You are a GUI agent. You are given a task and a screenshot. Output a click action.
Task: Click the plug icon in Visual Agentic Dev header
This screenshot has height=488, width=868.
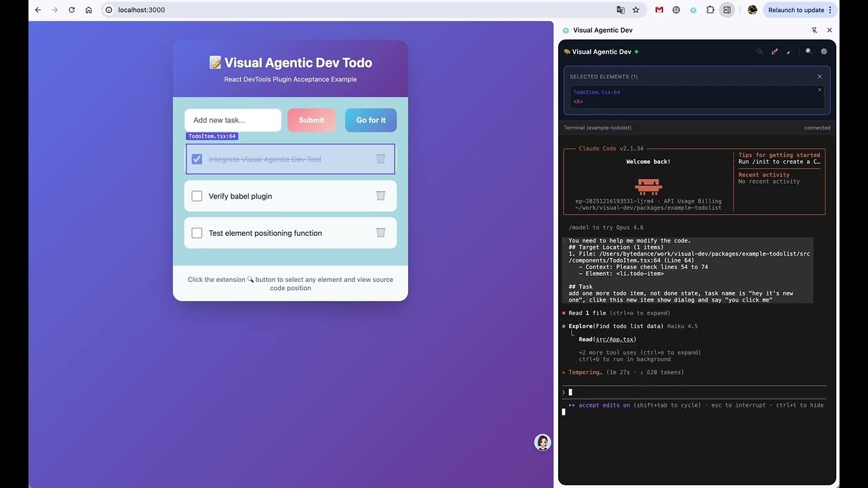point(759,52)
